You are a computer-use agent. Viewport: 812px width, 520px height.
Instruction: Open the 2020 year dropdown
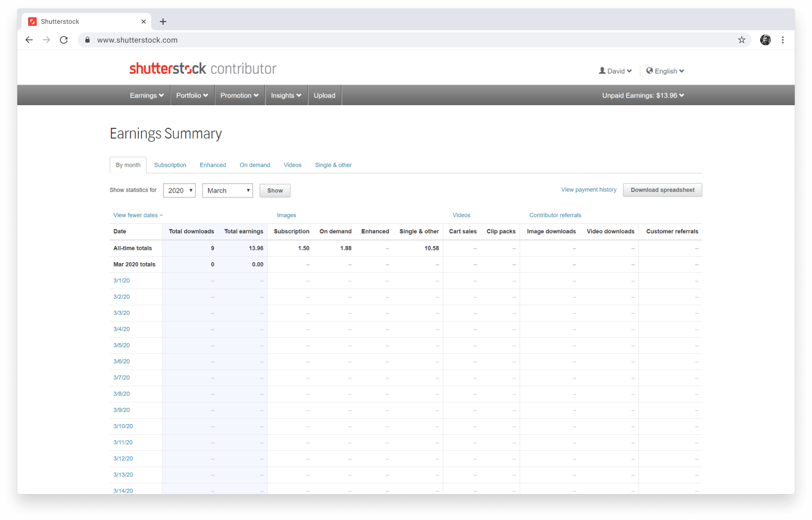pyautogui.click(x=179, y=190)
